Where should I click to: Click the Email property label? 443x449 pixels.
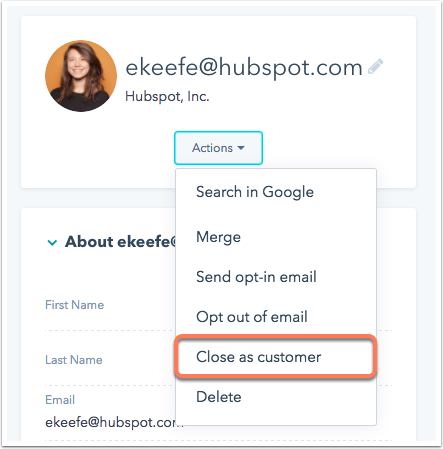coord(60,400)
